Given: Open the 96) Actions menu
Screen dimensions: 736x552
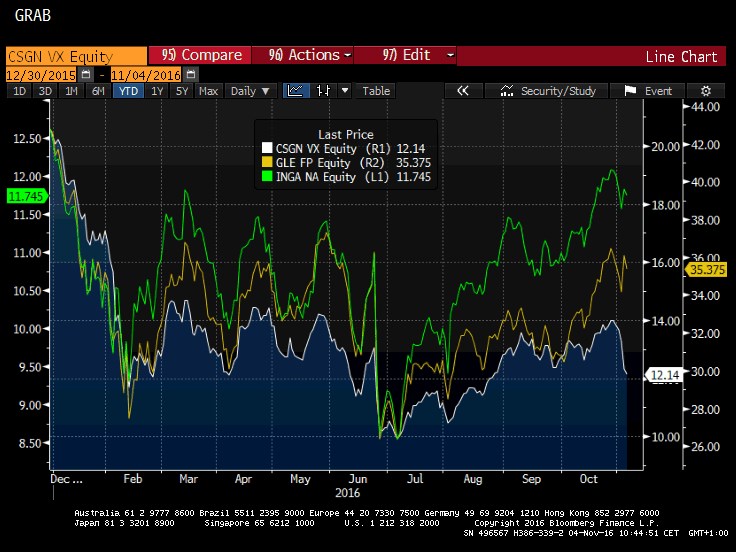Looking at the screenshot, I should (x=303, y=55).
